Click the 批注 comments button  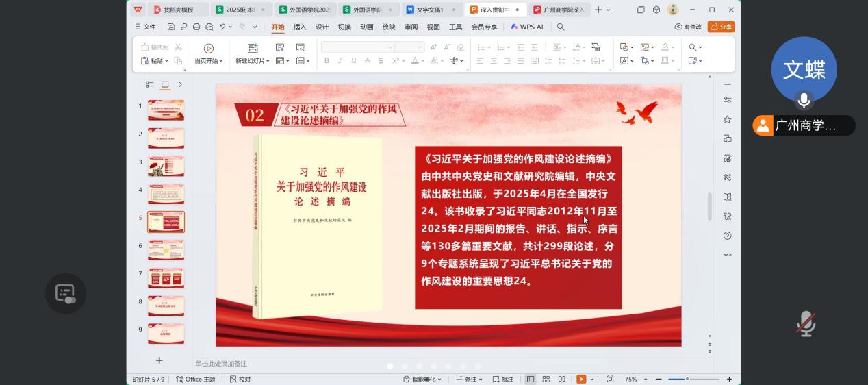tap(503, 379)
